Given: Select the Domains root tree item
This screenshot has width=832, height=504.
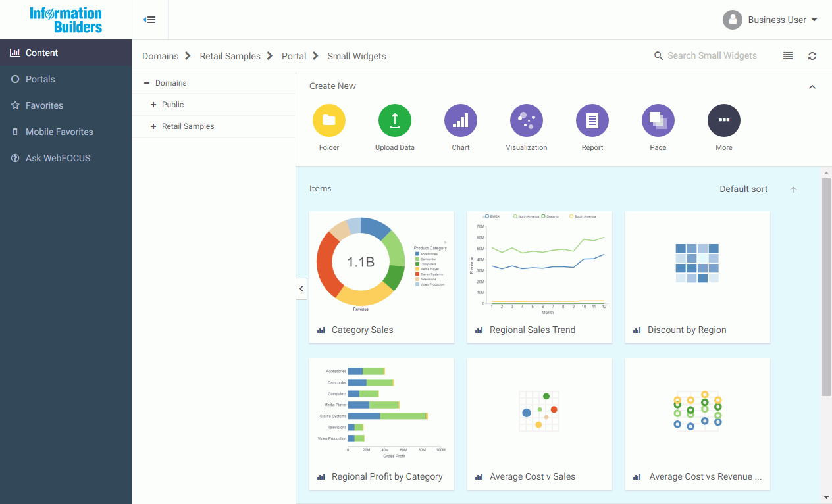Looking at the screenshot, I should coord(171,83).
